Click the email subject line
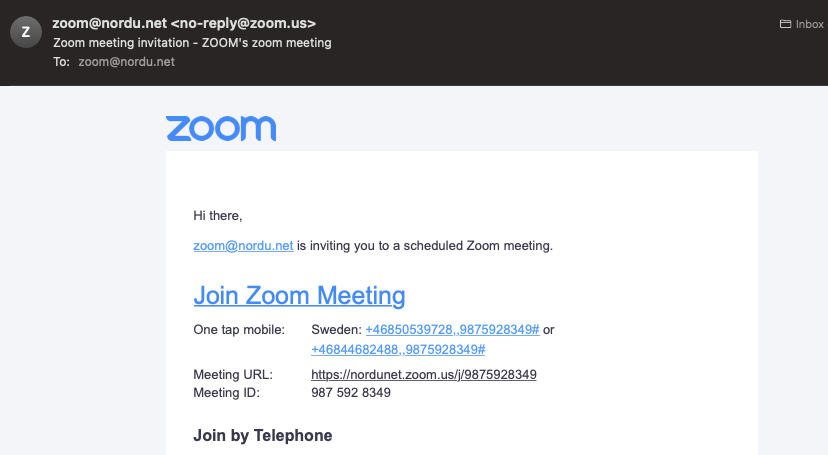828x455 pixels. [192, 43]
